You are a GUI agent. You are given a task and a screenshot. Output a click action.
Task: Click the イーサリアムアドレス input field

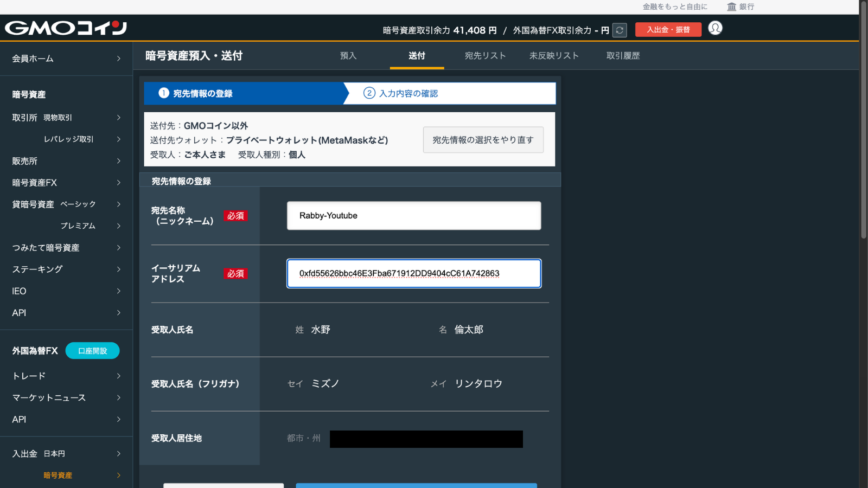coord(413,273)
